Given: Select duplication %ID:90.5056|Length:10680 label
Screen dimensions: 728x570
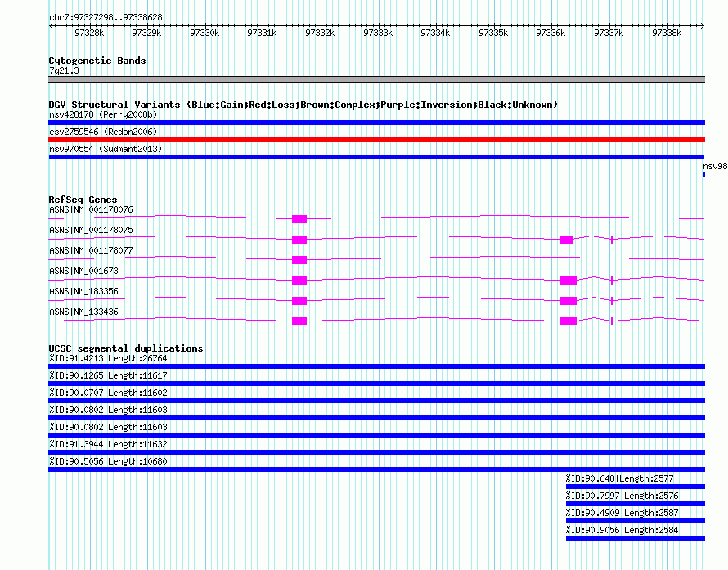Looking at the screenshot, I should coord(108,462).
